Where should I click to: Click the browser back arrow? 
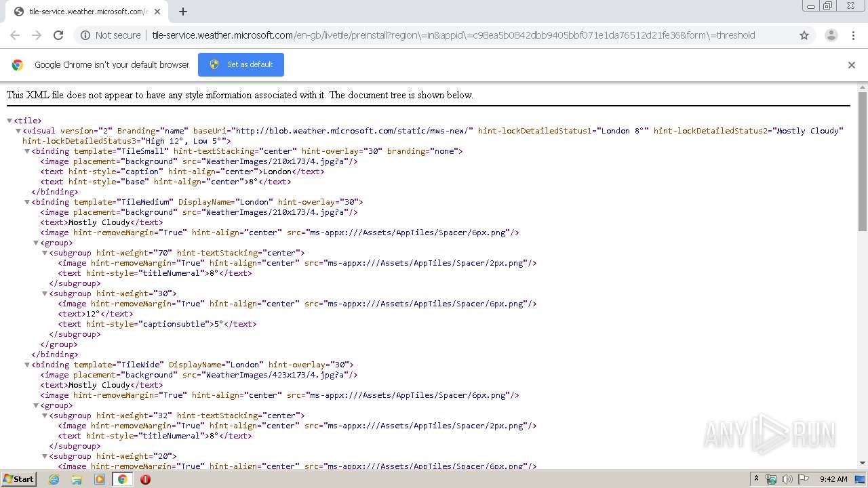(x=15, y=35)
